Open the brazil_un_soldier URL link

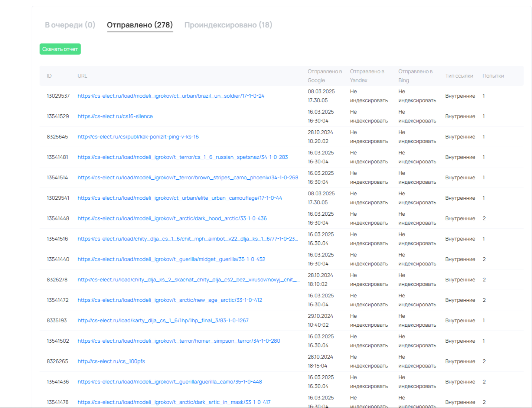coord(171,96)
